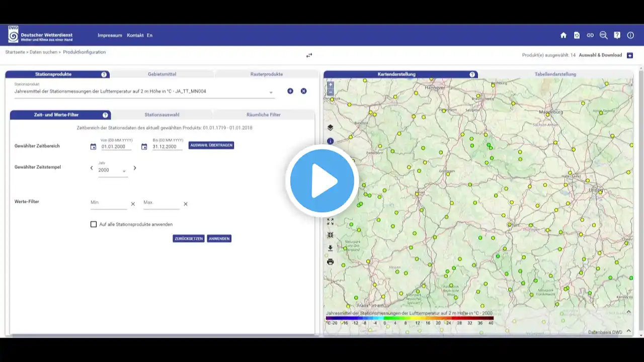Select the Stationsprodukte tab
The height and width of the screenshot is (362, 644).
[53, 74]
